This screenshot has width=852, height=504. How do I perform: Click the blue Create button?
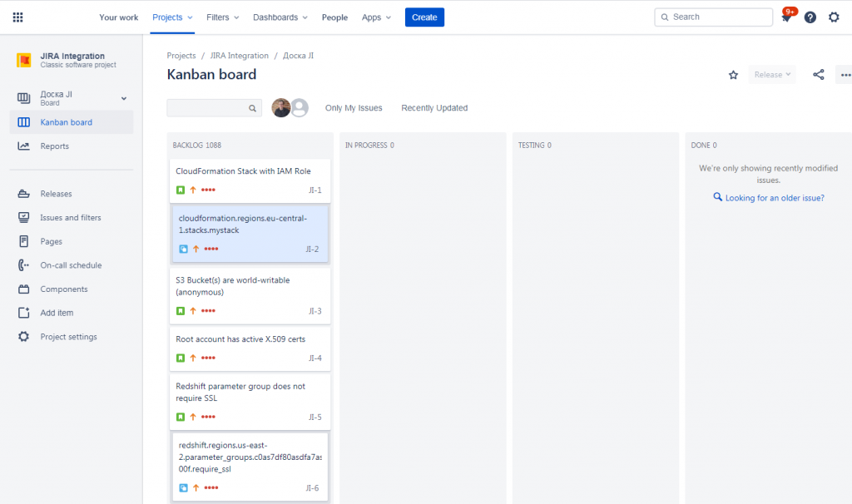tap(424, 17)
